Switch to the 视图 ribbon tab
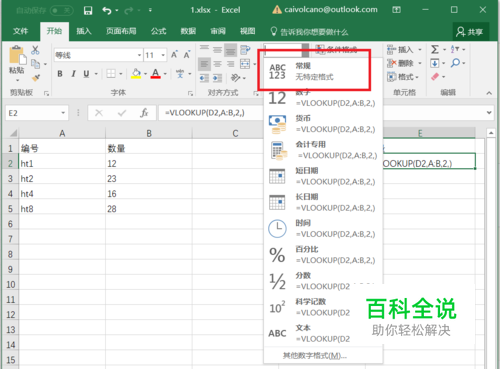500x369 pixels. tap(248, 31)
